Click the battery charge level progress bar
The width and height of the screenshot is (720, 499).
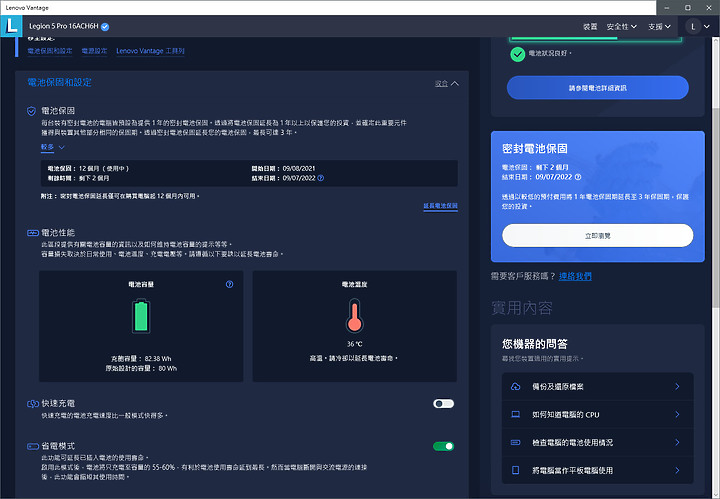point(596,39)
